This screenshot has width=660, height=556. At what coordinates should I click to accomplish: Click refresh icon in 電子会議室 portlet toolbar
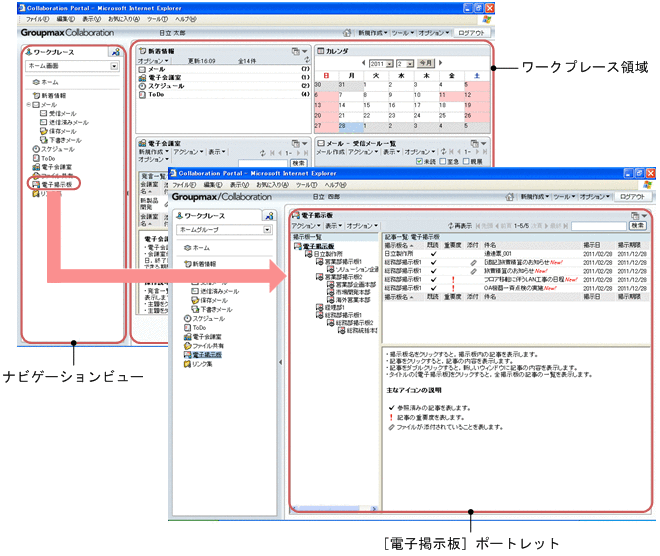[263, 152]
